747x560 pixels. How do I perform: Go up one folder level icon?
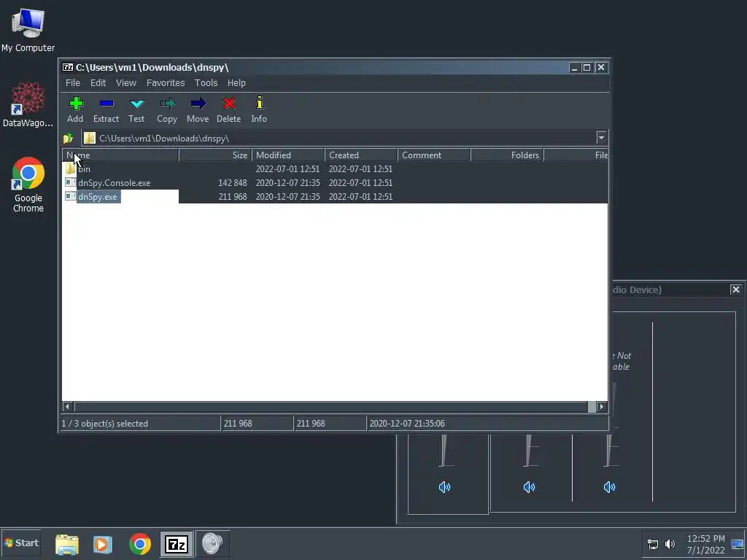pos(68,138)
